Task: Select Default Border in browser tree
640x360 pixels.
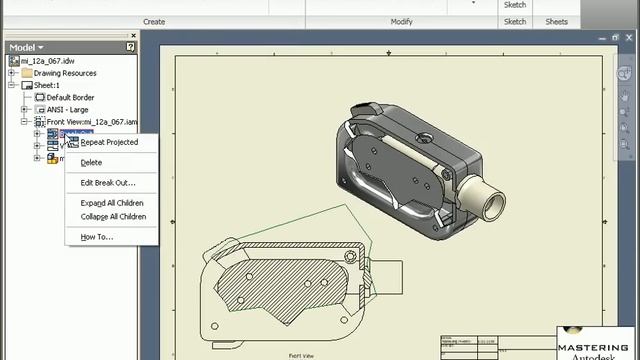Action: 70,98
